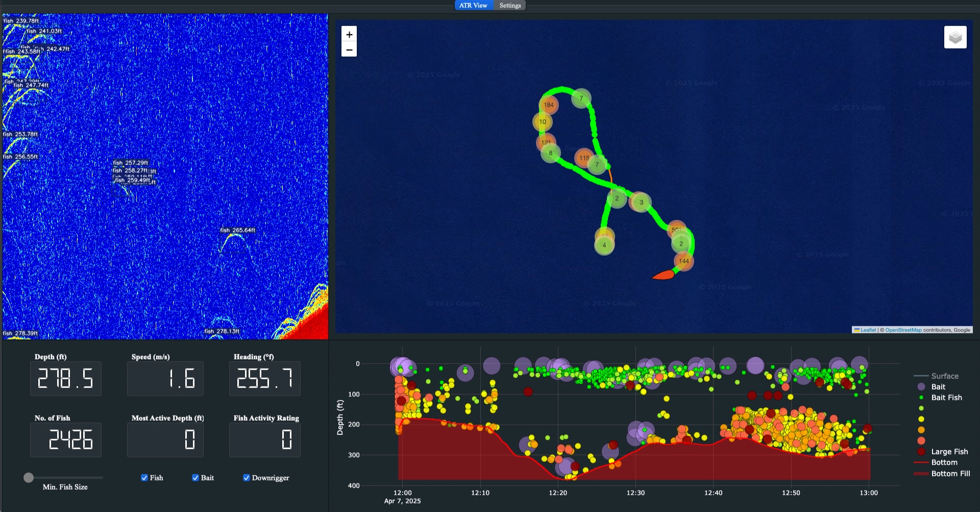
Task: Open the OpenStreetMap contributors link
Action: coord(903,330)
